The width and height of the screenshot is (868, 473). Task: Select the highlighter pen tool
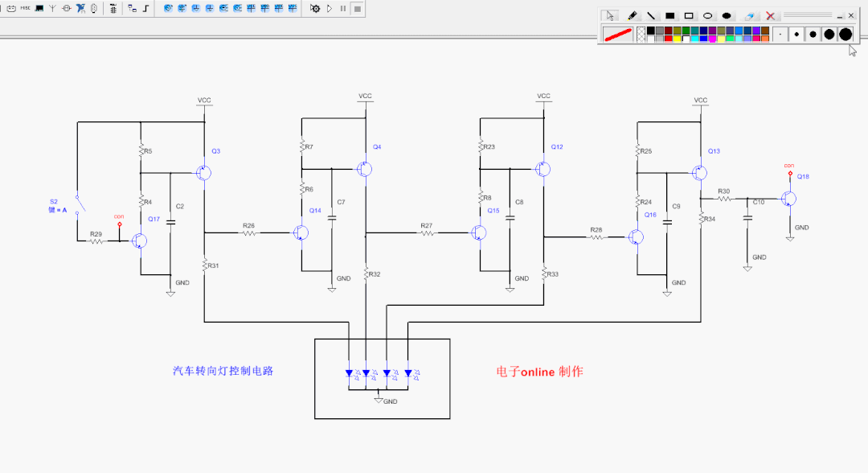pyautogui.click(x=634, y=15)
